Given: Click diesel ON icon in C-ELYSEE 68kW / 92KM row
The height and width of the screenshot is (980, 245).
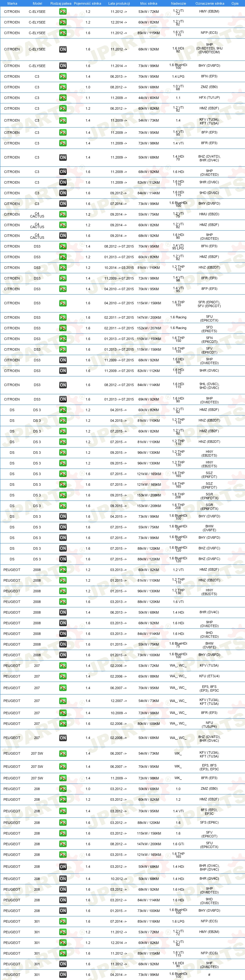Looking at the screenshot, I should [63, 50].
